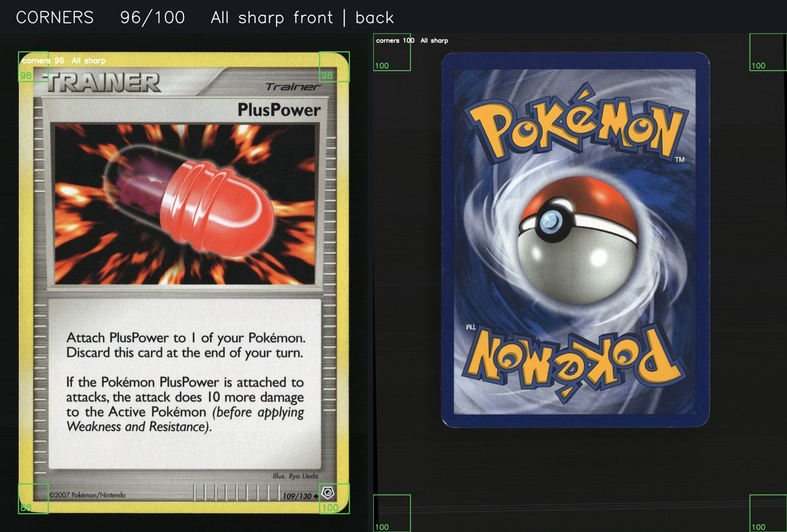The width and height of the screenshot is (787, 532).
Task: Click the 'before applying Weakness and Resistance' text
Action: pos(186,420)
